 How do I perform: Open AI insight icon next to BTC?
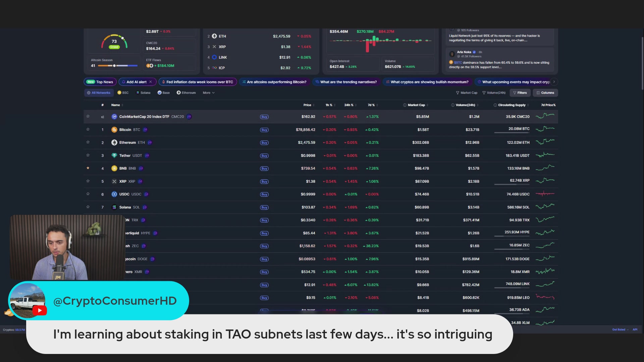(145, 130)
